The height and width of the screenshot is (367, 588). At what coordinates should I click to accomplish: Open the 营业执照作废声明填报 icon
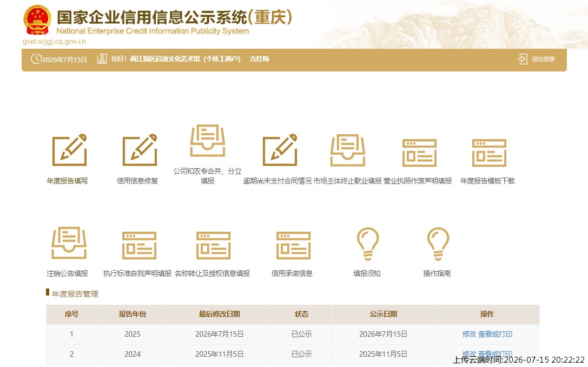pyautogui.click(x=419, y=153)
